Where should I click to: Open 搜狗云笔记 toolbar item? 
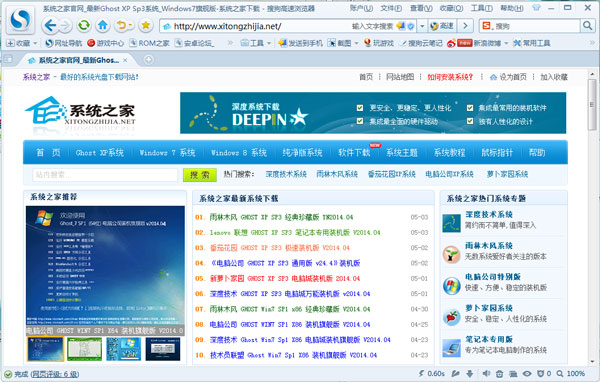(421, 43)
